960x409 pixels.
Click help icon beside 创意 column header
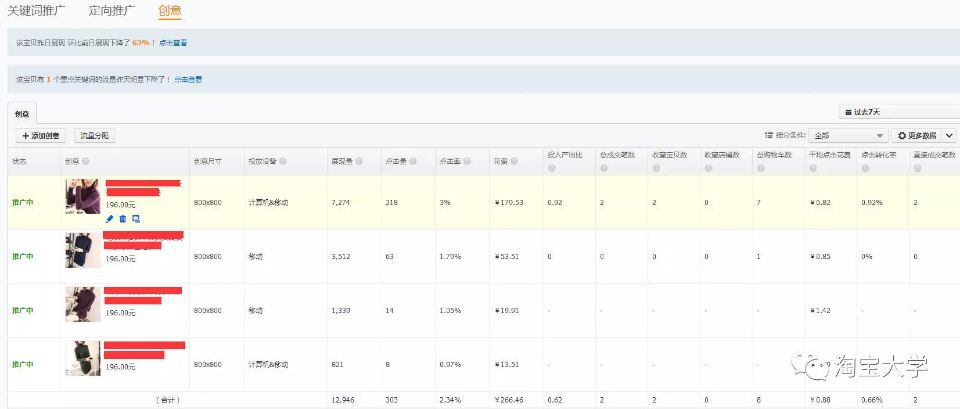click(x=85, y=161)
